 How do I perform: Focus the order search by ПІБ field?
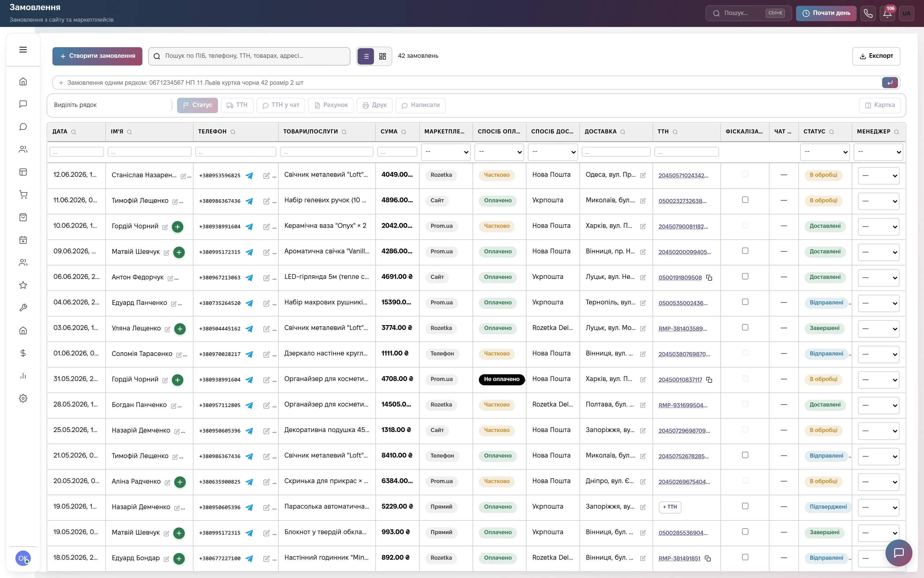point(249,56)
